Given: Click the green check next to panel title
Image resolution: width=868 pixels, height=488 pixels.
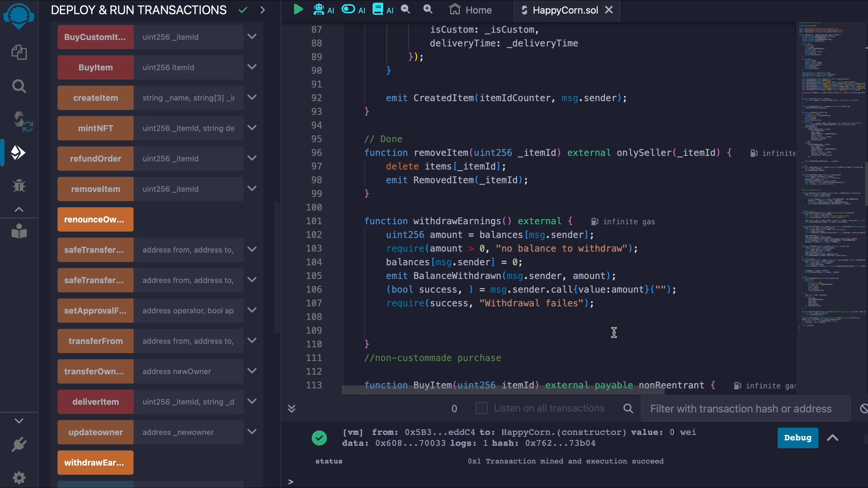Looking at the screenshot, I should coord(243,10).
